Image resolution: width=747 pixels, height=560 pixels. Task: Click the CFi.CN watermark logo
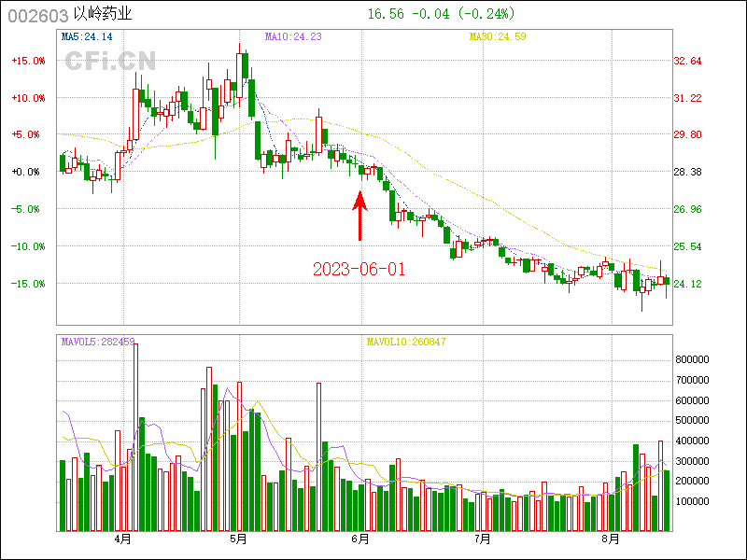[x=110, y=61]
